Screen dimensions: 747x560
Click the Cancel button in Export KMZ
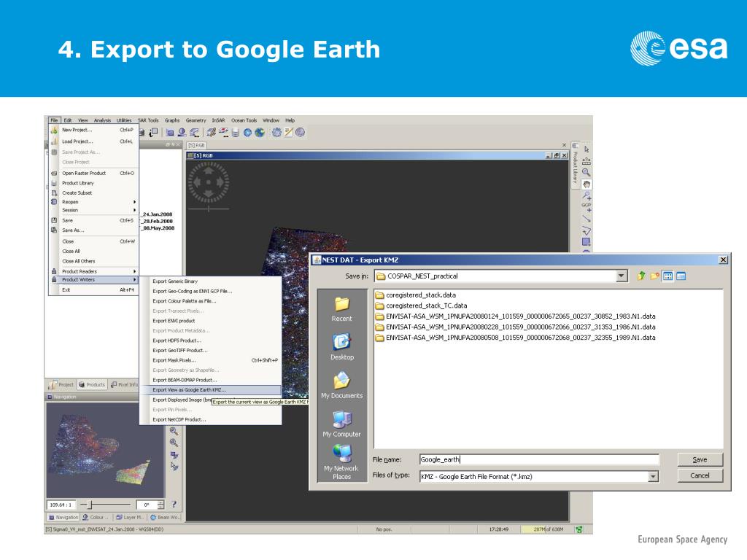pyautogui.click(x=700, y=475)
